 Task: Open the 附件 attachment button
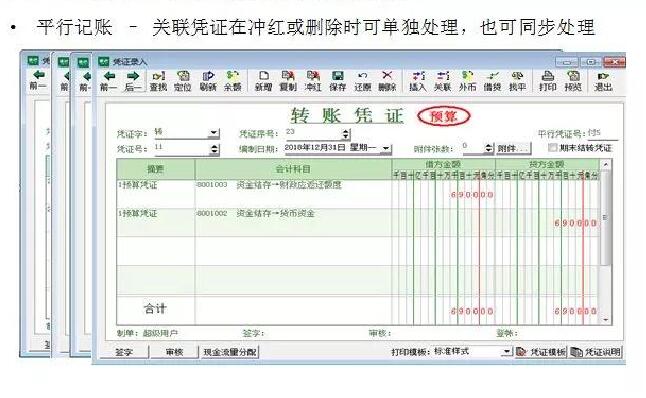coord(513,148)
